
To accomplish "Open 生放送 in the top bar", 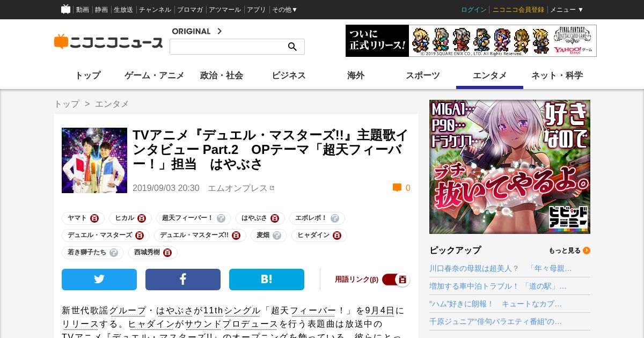I will 123,10.
